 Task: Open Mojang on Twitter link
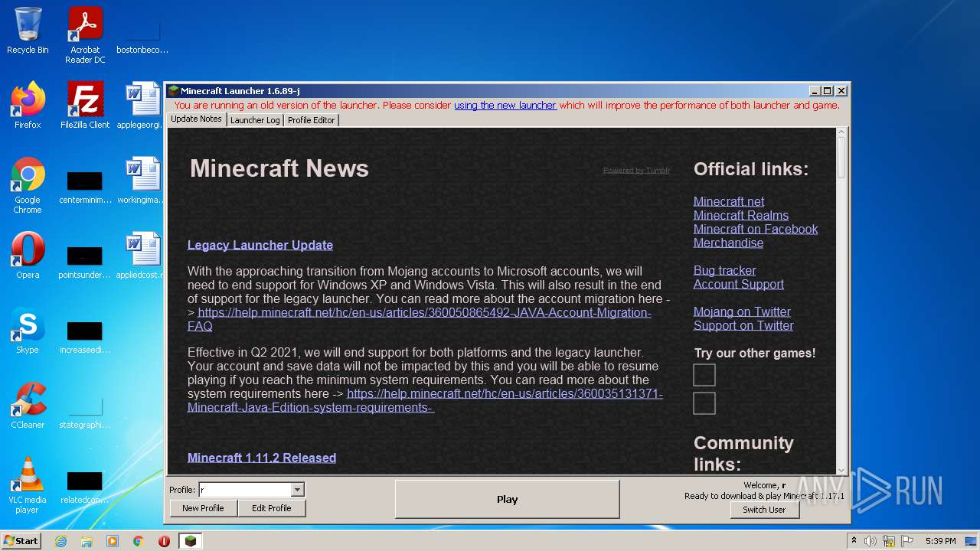pyautogui.click(x=742, y=311)
